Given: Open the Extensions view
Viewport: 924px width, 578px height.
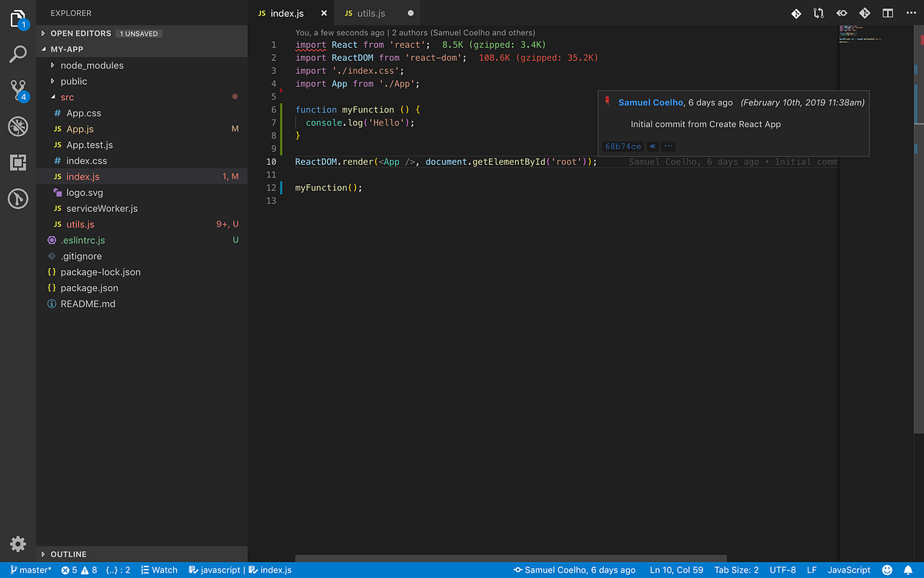Looking at the screenshot, I should (17, 163).
